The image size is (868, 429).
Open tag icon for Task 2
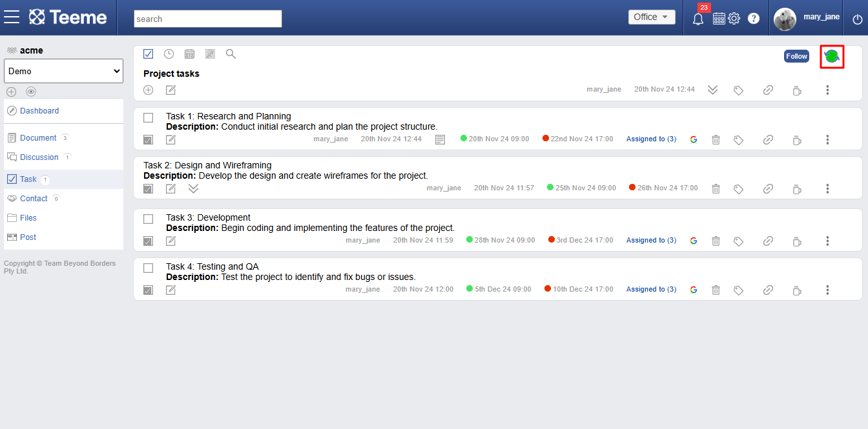tap(738, 189)
